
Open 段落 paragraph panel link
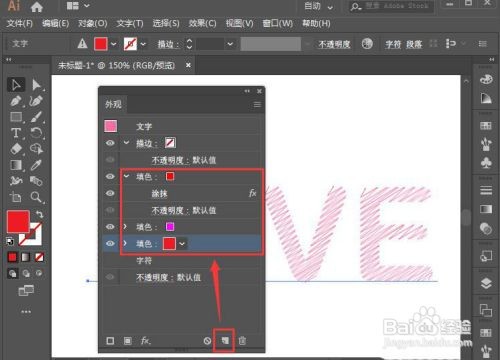tap(414, 44)
